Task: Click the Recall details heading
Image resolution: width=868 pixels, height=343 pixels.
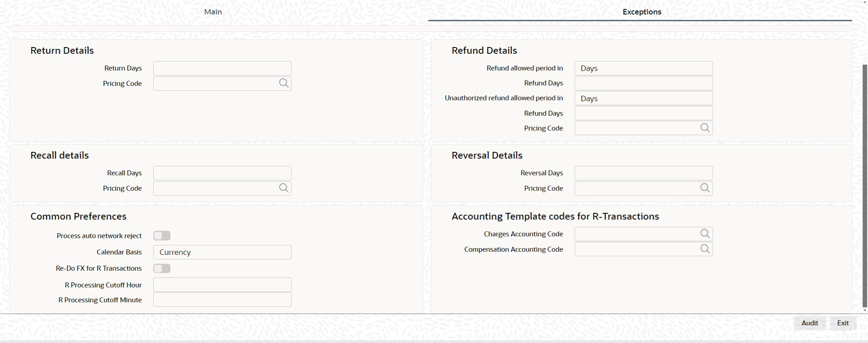Action: 60,155
